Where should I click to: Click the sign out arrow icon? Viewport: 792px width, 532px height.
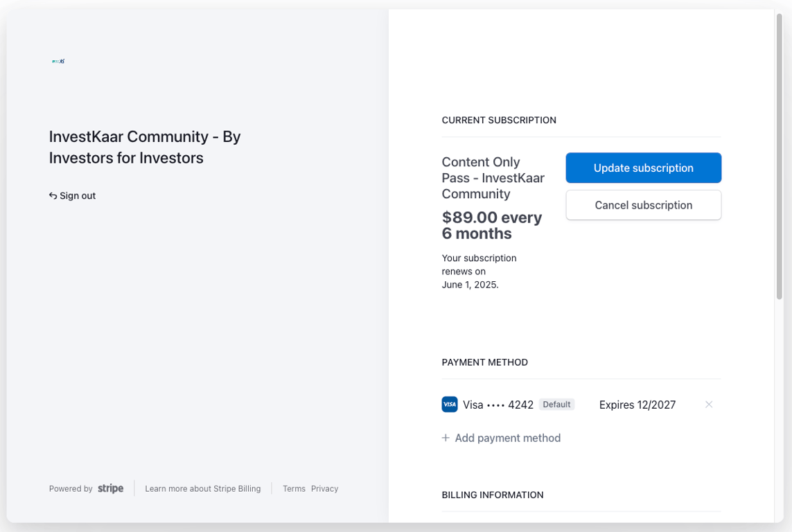pos(53,196)
